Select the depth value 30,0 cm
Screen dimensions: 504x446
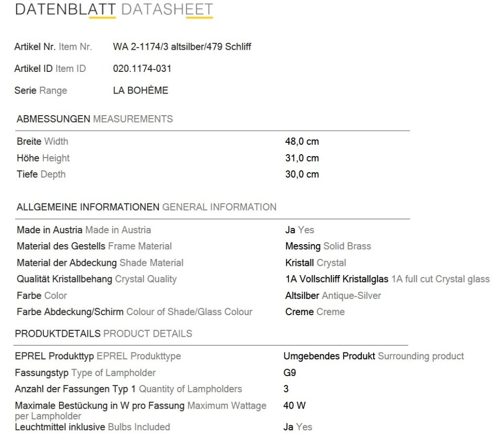(302, 174)
